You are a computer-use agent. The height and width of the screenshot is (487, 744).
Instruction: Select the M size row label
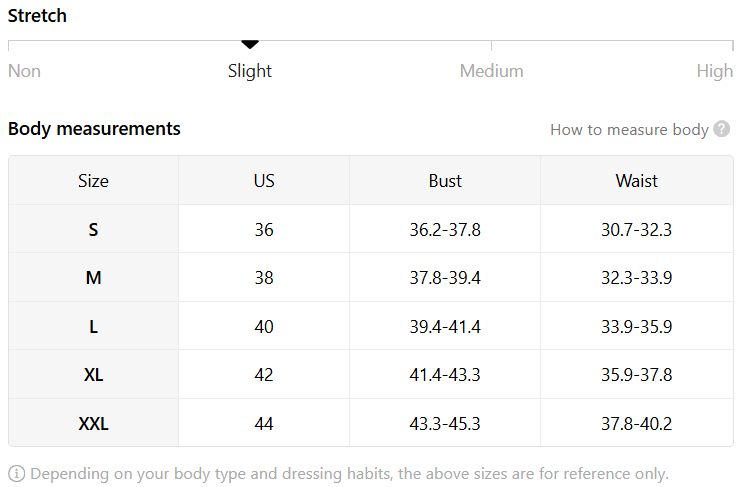click(93, 278)
